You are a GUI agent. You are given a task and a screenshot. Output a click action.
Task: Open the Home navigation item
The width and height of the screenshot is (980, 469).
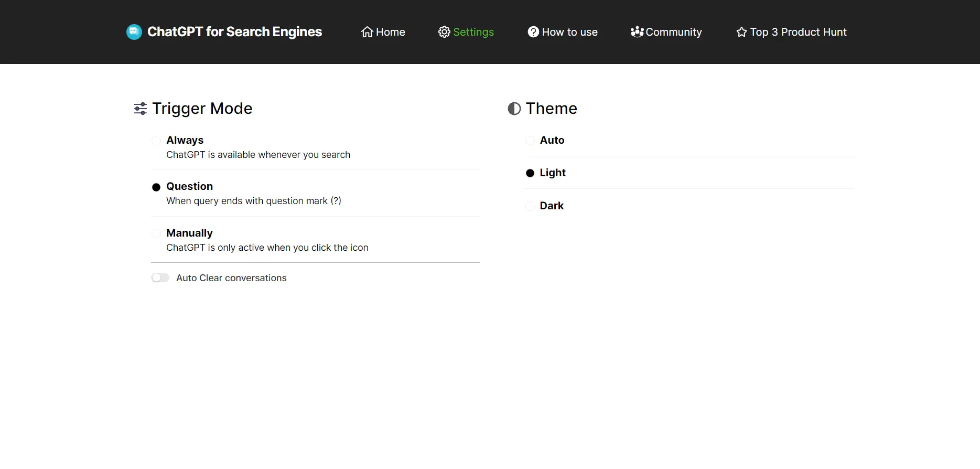point(390,32)
